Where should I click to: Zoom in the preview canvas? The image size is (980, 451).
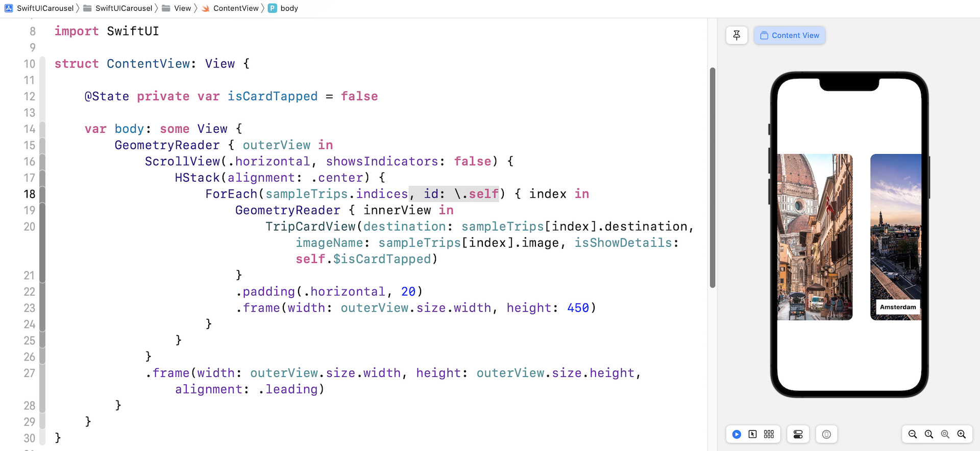click(x=962, y=434)
